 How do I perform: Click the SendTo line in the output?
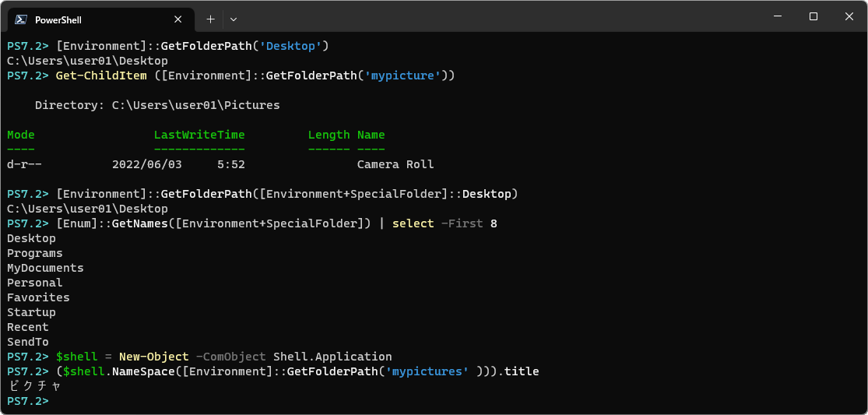28,342
